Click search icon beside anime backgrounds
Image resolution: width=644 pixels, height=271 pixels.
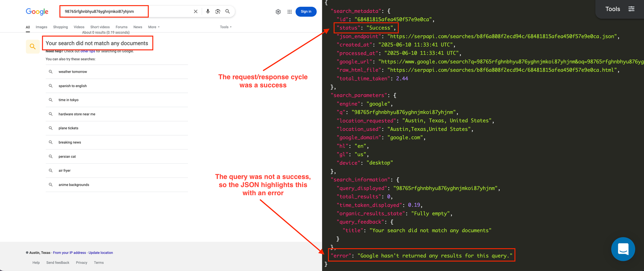click(51, 185)
